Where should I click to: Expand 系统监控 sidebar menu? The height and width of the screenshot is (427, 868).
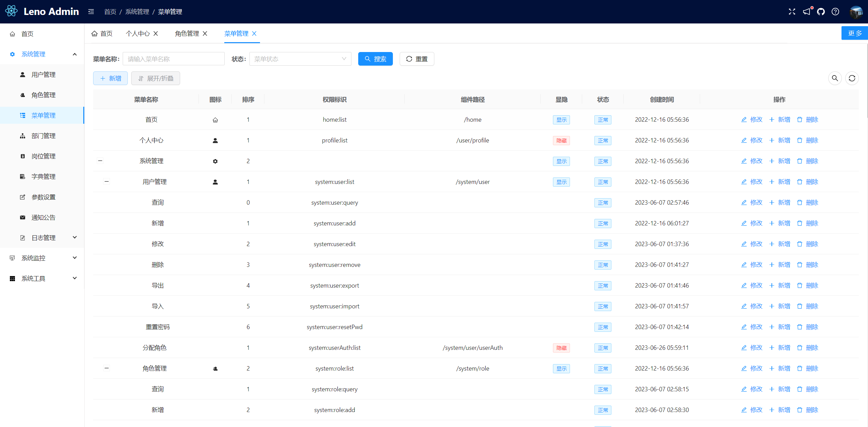coord(33,258)
